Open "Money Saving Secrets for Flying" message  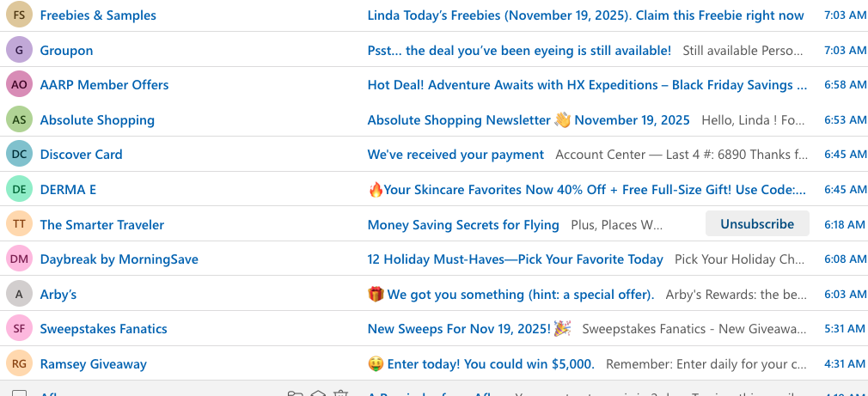[463, 224]
